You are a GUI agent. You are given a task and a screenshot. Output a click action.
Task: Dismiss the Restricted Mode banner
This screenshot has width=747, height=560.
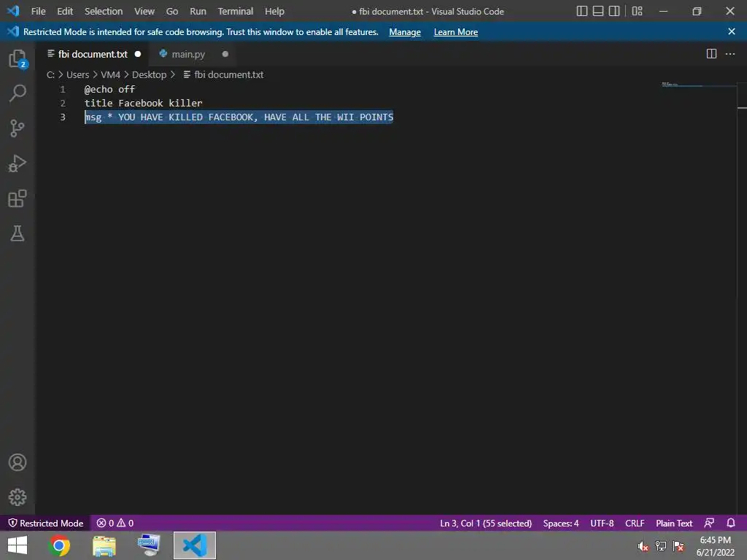tap(731, 31)
